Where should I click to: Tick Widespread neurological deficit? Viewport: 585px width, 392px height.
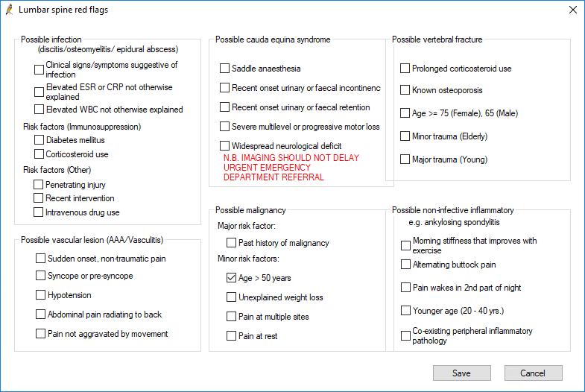(x=225, y=146)
